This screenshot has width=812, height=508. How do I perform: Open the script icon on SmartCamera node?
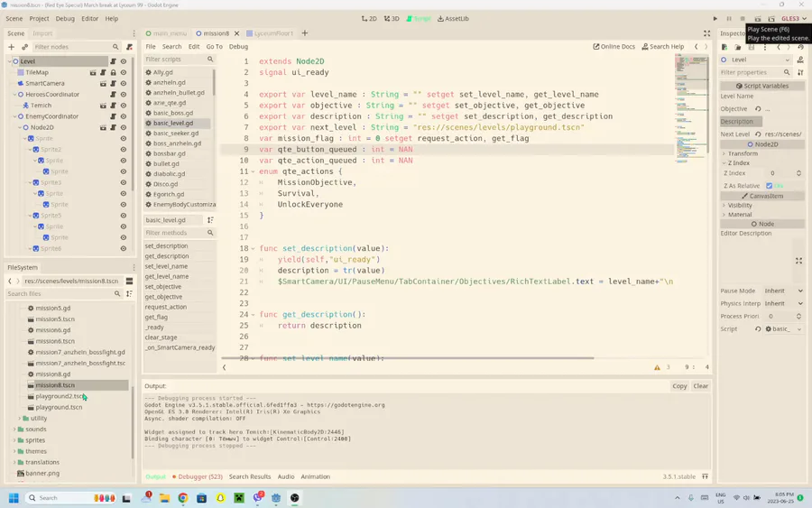[x=113, y=84]
